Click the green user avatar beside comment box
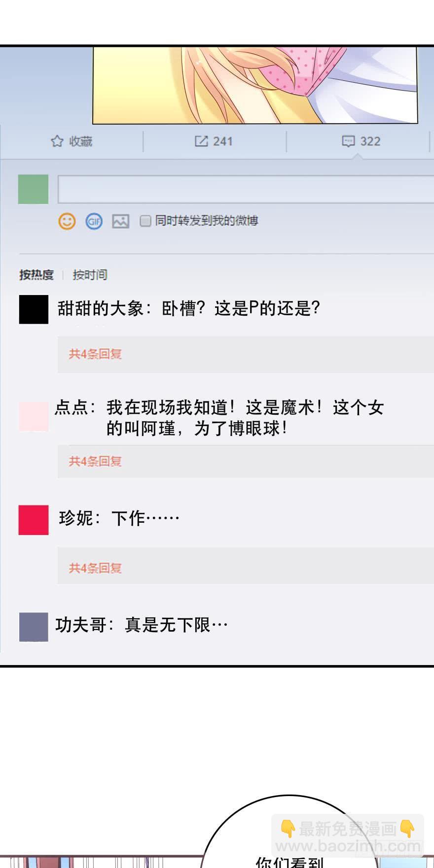 click(x=33, y=189)
